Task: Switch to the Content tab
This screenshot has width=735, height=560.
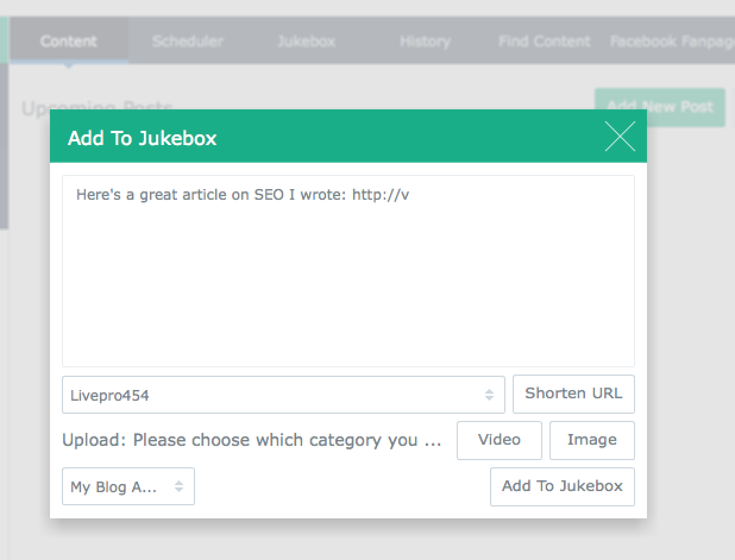Action: (x=68, y=42)
